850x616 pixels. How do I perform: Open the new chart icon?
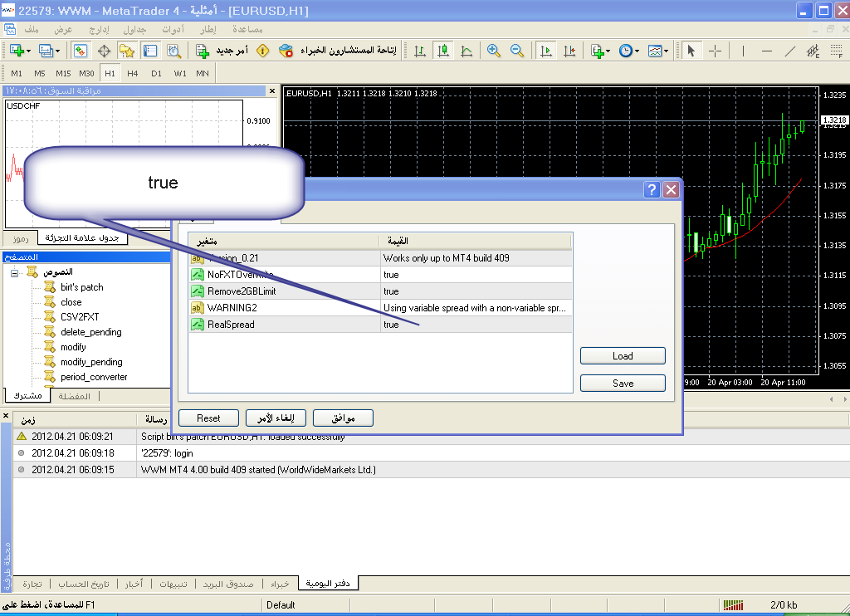(x=17, y=51)
